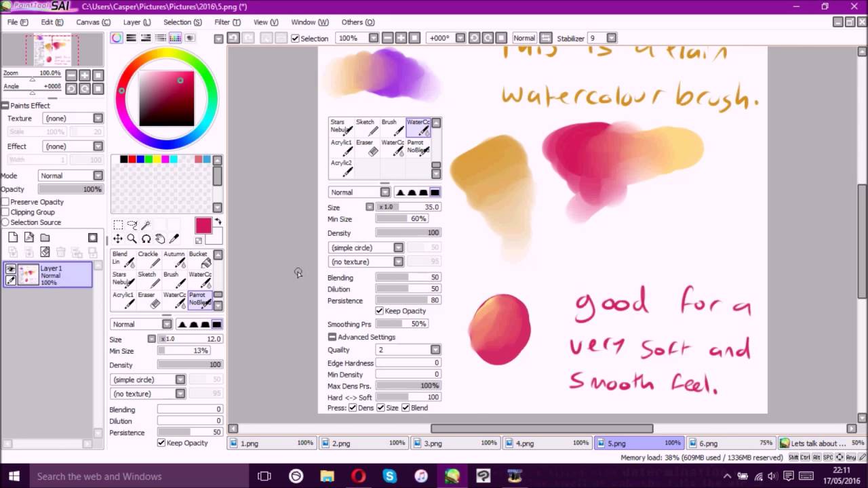Create a new normal layer
The width and height of the screenshot is (868, 488).
(13, 237)
